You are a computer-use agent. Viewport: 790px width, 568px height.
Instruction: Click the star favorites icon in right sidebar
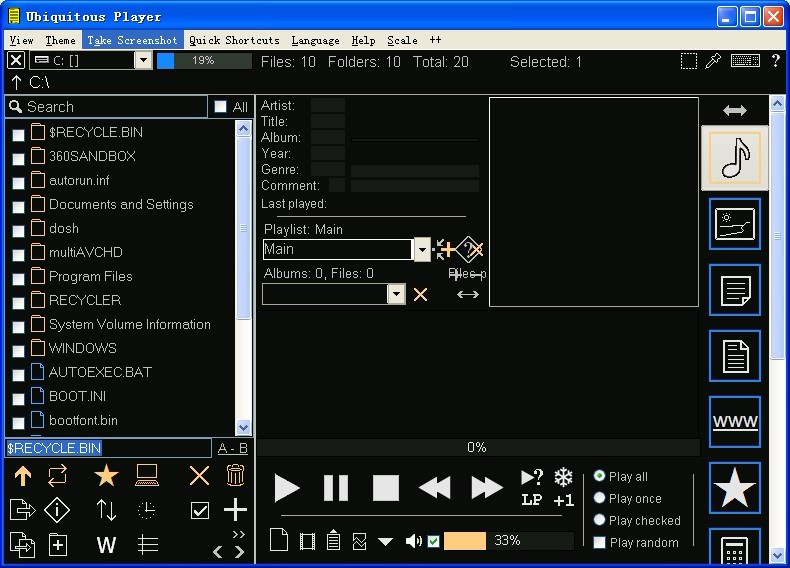tap(735, 488)
